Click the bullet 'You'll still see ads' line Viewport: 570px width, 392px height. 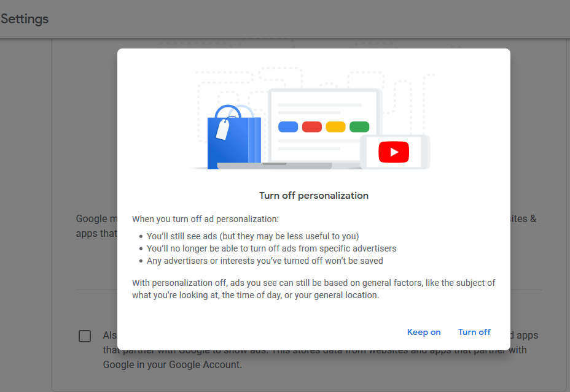coord(252,236)
